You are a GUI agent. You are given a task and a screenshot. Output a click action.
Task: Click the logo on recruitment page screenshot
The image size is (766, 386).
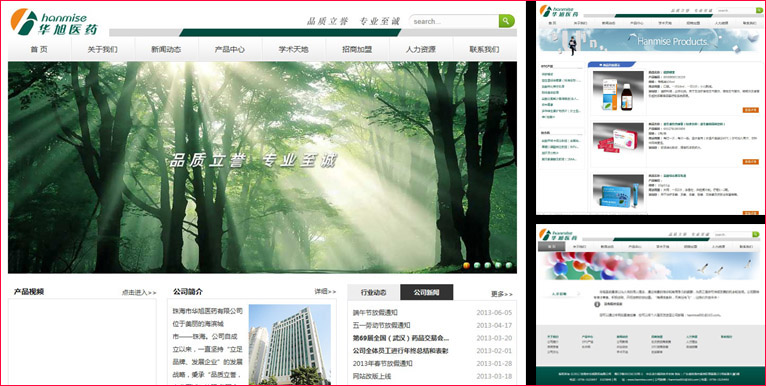click(559, 235)
